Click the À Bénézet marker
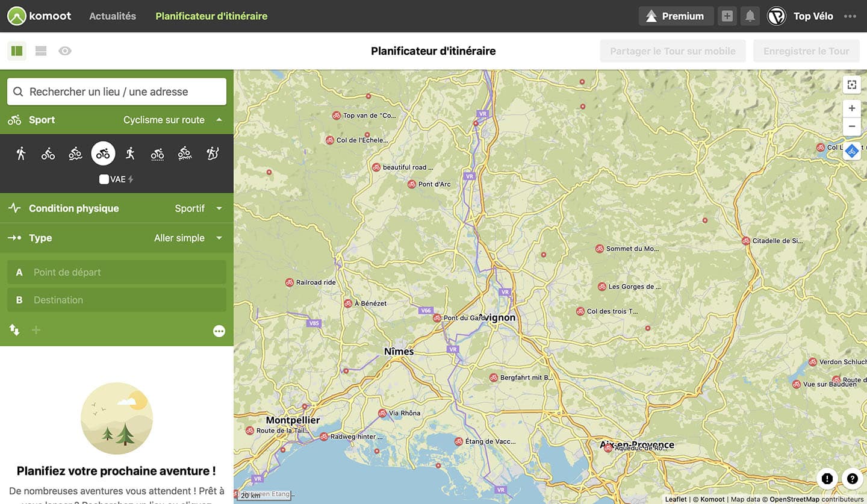 348,303
